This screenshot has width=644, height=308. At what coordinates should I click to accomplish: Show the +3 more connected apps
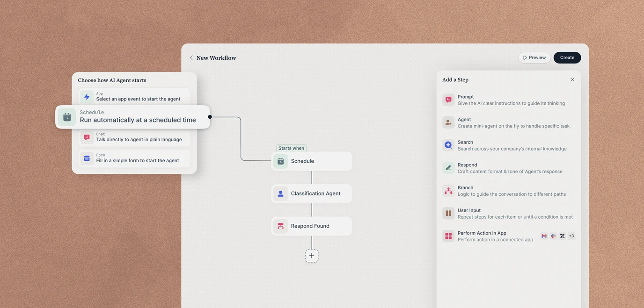tap(571, 236)
